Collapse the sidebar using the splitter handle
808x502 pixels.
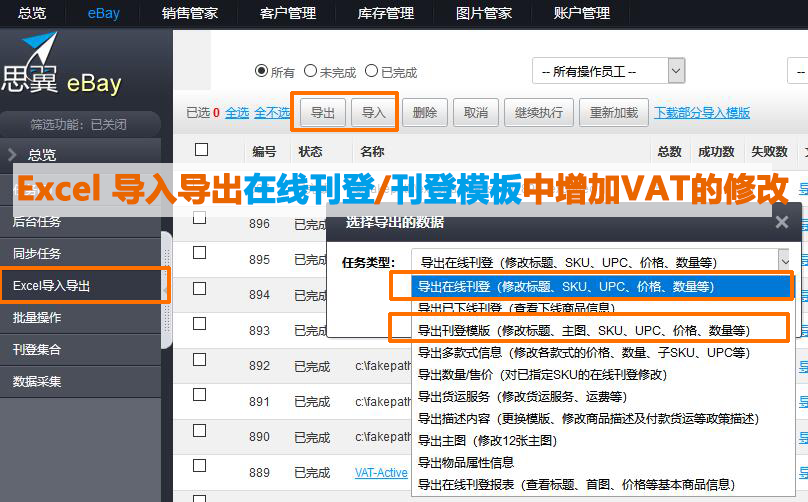(x=166, y=290)
